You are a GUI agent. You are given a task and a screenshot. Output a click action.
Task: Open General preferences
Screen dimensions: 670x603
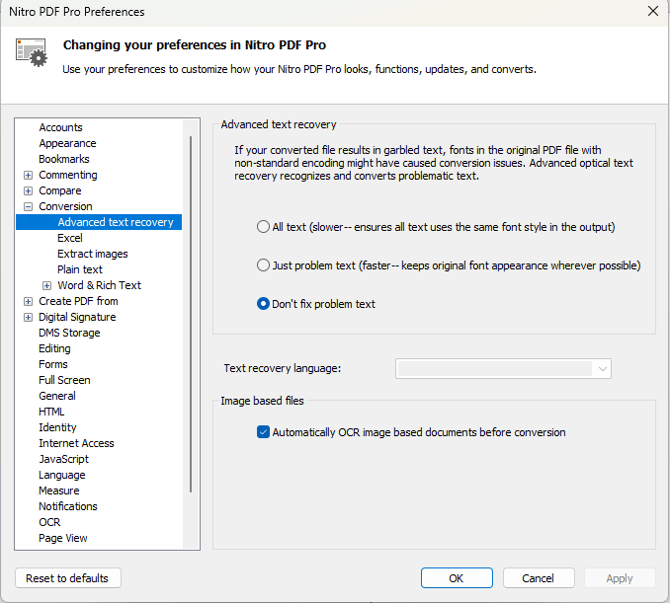click(x=57, y=396)
